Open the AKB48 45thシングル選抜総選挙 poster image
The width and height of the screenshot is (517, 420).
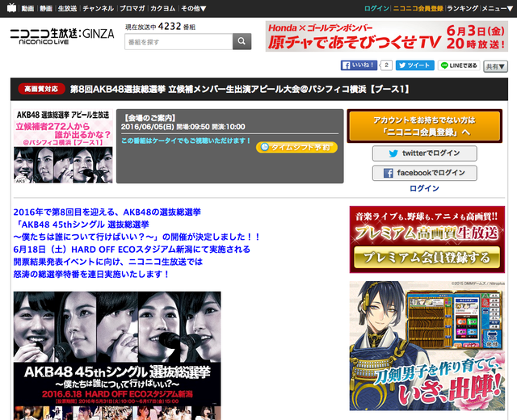[x=117, y=355]
